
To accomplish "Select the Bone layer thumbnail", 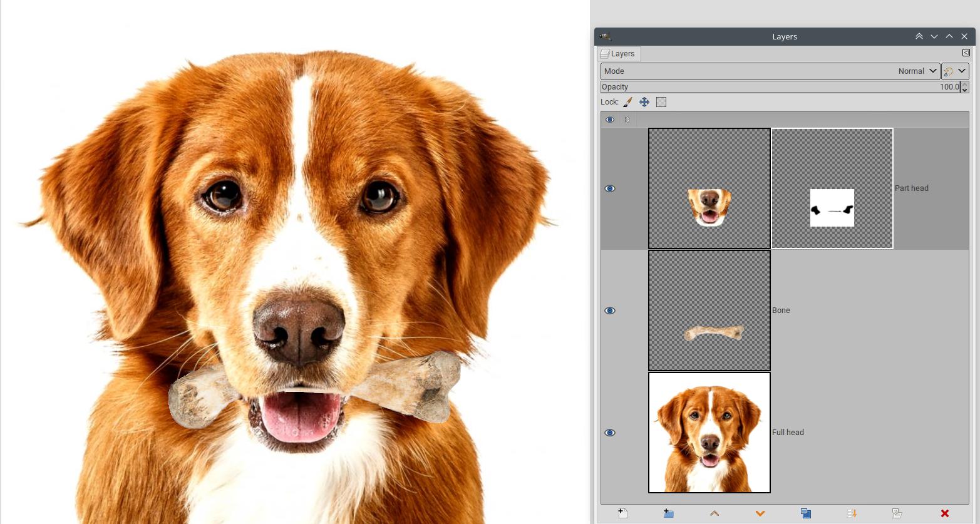I will tap(709, 311).
